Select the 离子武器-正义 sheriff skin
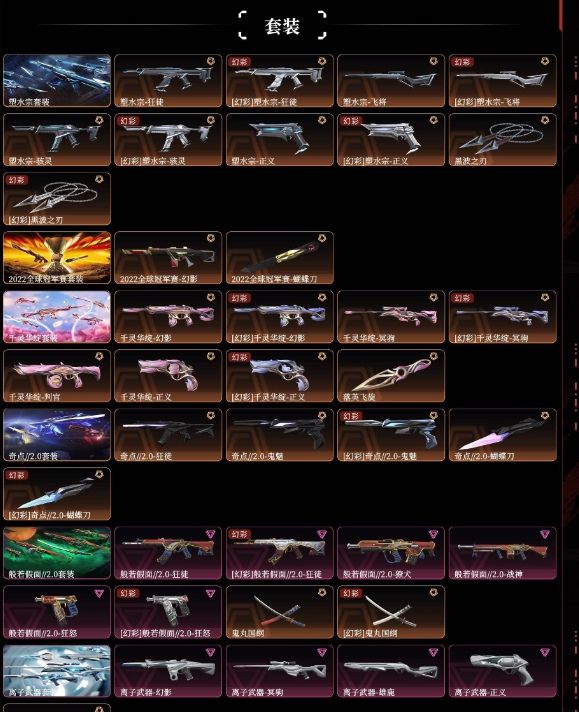This screenshot has height=712, width=579. 503,671
